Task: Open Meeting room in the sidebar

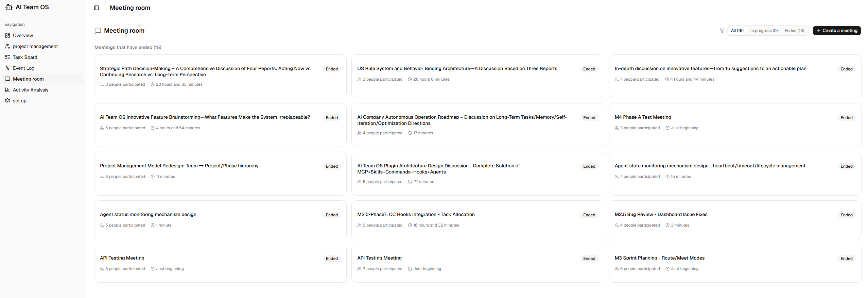Action: click(28, 79)
